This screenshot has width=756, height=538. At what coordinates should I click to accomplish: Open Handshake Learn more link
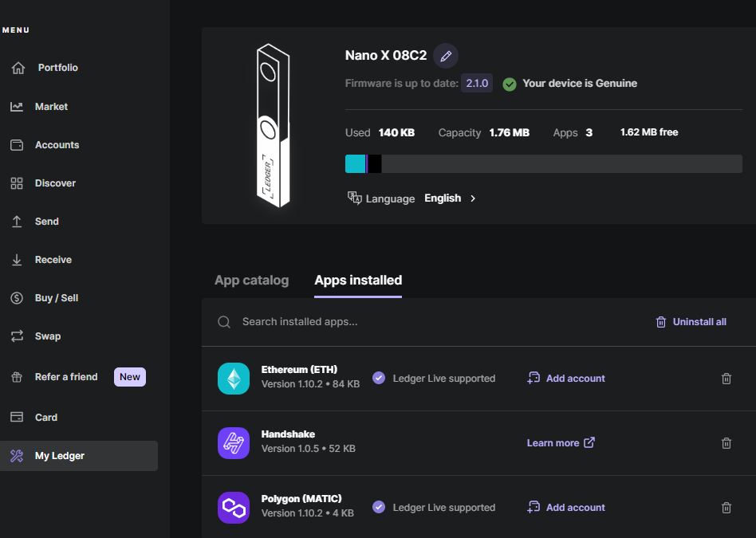(561, 443)
